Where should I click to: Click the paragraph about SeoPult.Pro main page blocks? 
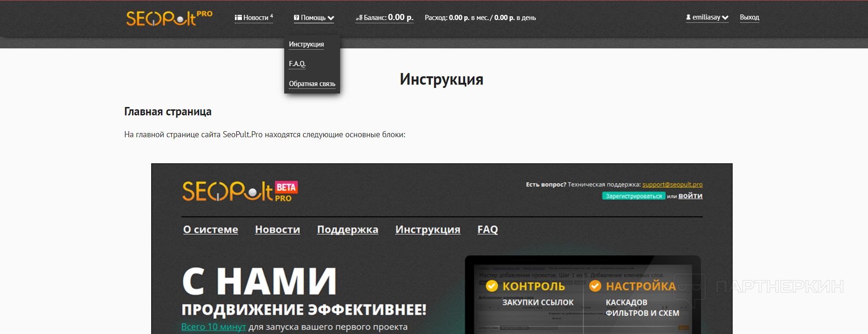click(265, 134)
